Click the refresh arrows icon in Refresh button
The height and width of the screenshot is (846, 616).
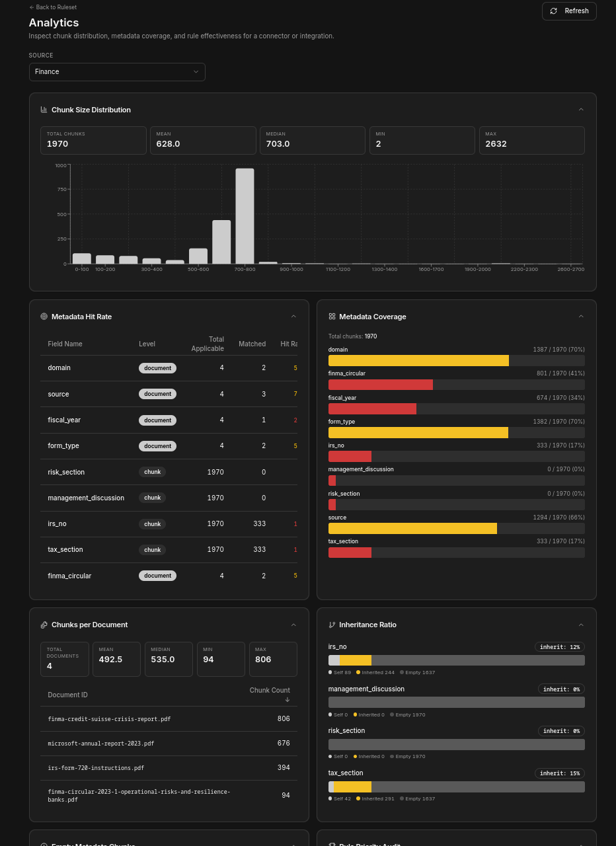click(554, 11)
